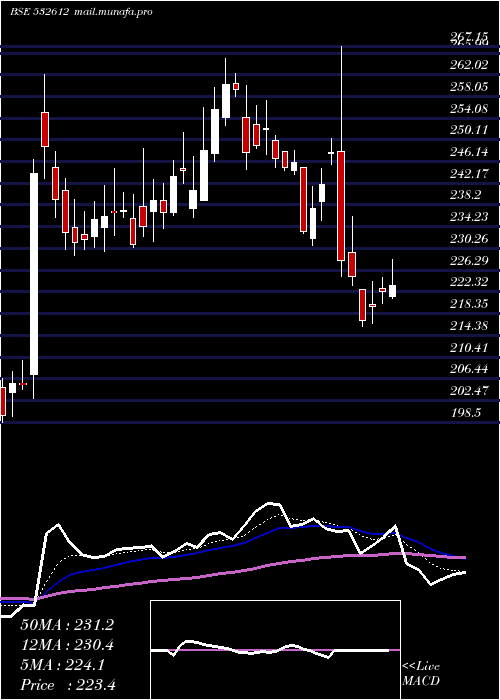Select the 250.11 price level label
The height and width of the screenshot is (700, 500).
(x=468, y=130)
